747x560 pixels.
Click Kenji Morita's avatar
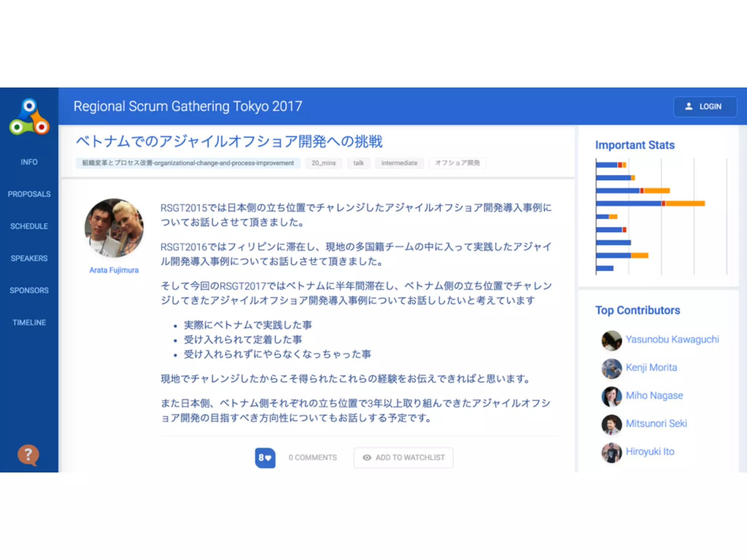tap(612, 369)
